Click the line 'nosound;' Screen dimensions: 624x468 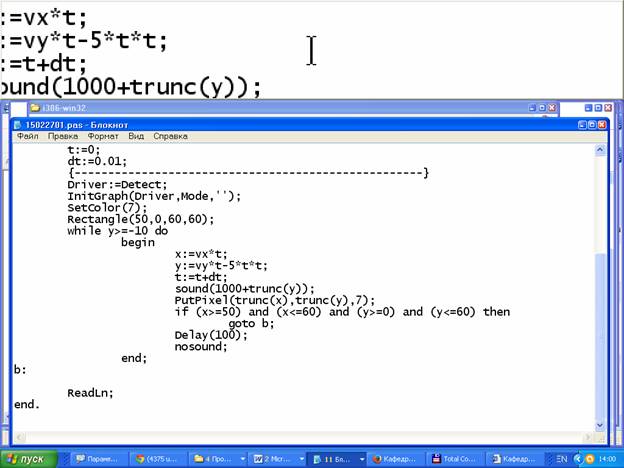(201, 347)
